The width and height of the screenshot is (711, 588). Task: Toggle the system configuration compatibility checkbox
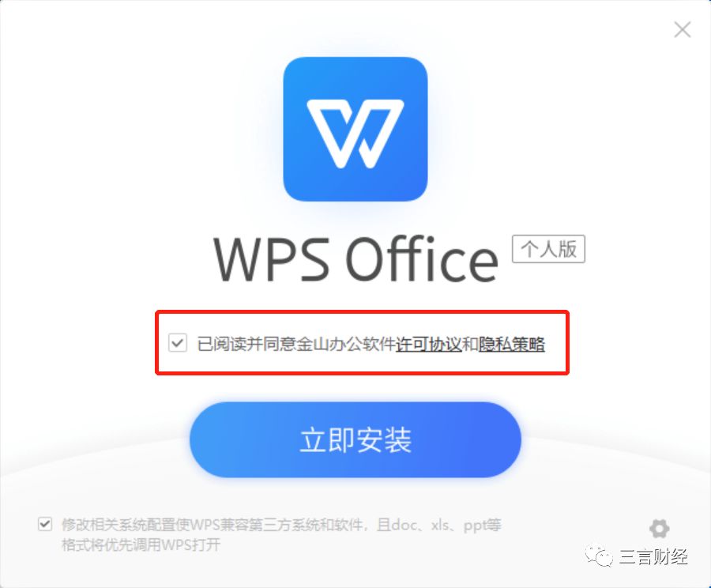pos(44,524)
